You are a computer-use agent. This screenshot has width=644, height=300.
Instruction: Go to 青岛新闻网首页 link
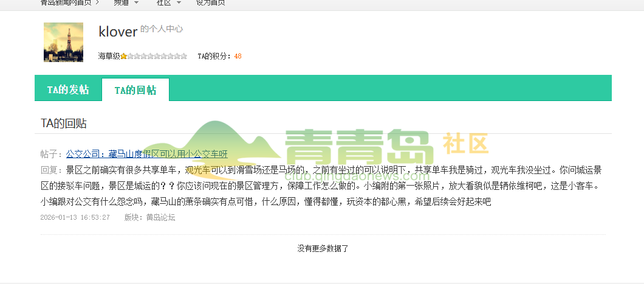(x=66, y=3)
